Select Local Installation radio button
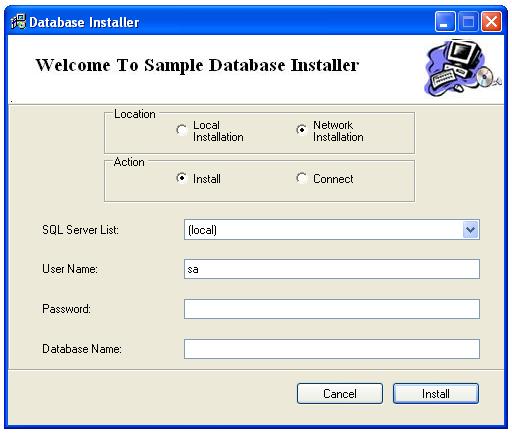Screen dimensions: 512x433 182,130
